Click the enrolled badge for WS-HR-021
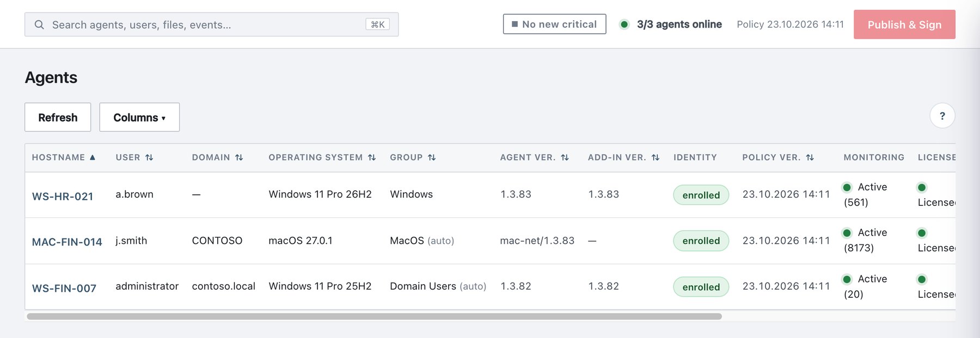Screen dimensions: 980x338 701,195
